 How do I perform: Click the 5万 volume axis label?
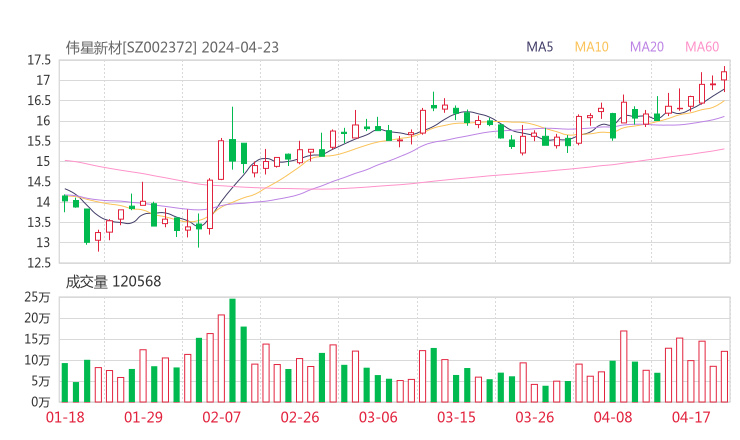coord(41,381)
